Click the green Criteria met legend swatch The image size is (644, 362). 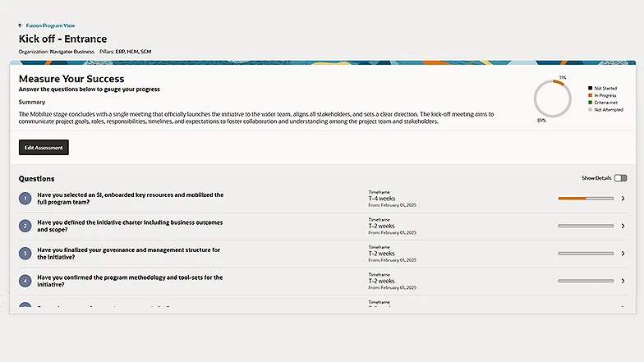tap(590, 102)
